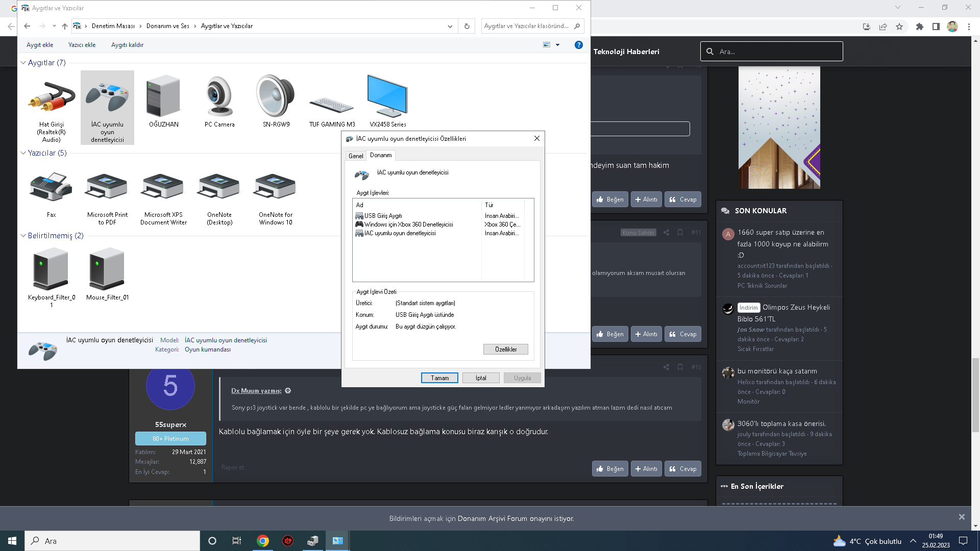Collapse the Aygıtlar (7) group

[x=23, y=63]
